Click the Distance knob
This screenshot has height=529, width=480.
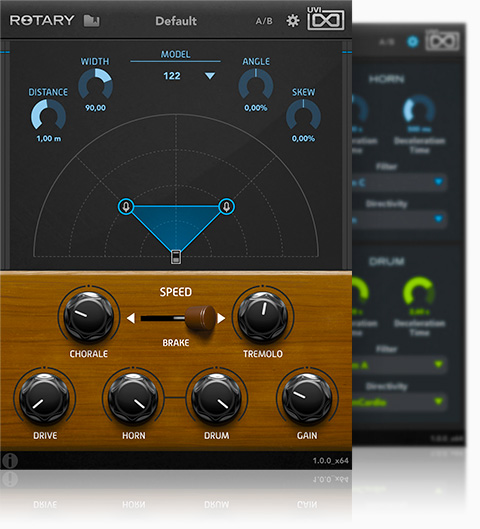click(x=48, y=115)
